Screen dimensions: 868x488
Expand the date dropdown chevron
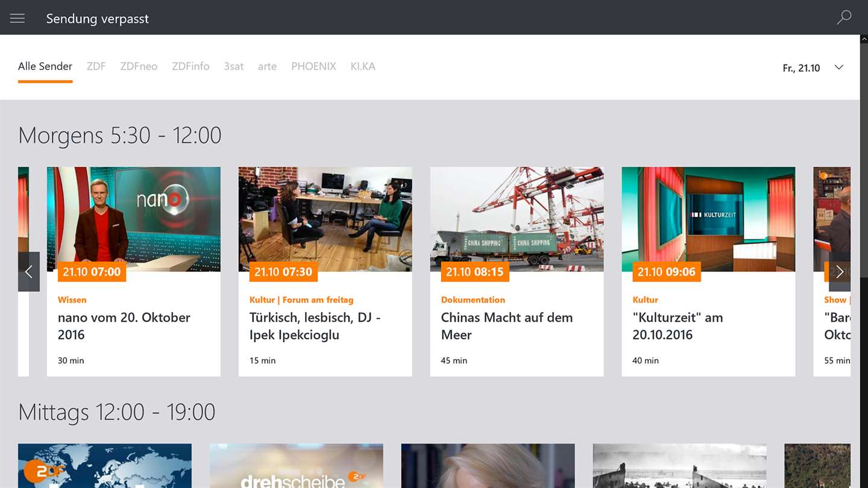pyautogui.click(x=838, y=67)
